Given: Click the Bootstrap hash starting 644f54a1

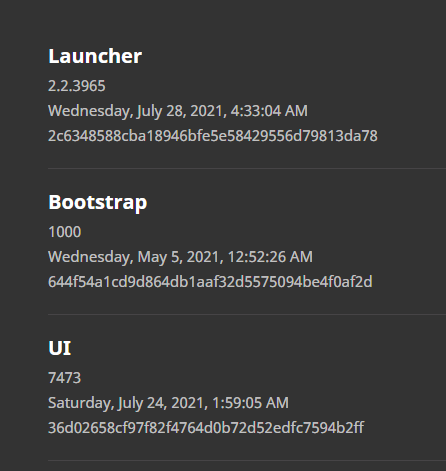Looking at the screenshot, I should click(x=210, y=282).
